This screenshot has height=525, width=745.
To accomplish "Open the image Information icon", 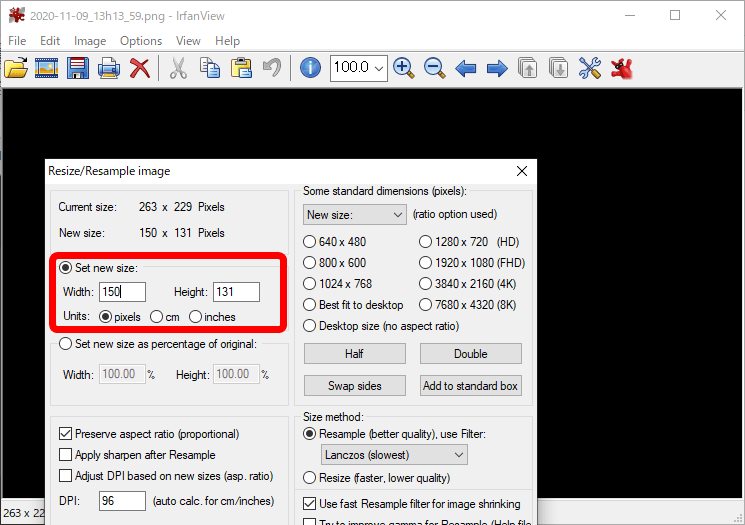I will [x=310, y=68].
